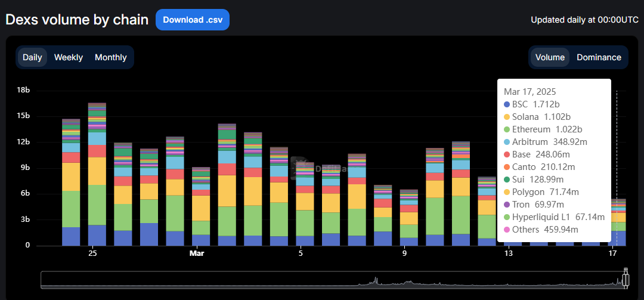Switch to Monthly interval
644x300 pixels.
tap(111, 57)
